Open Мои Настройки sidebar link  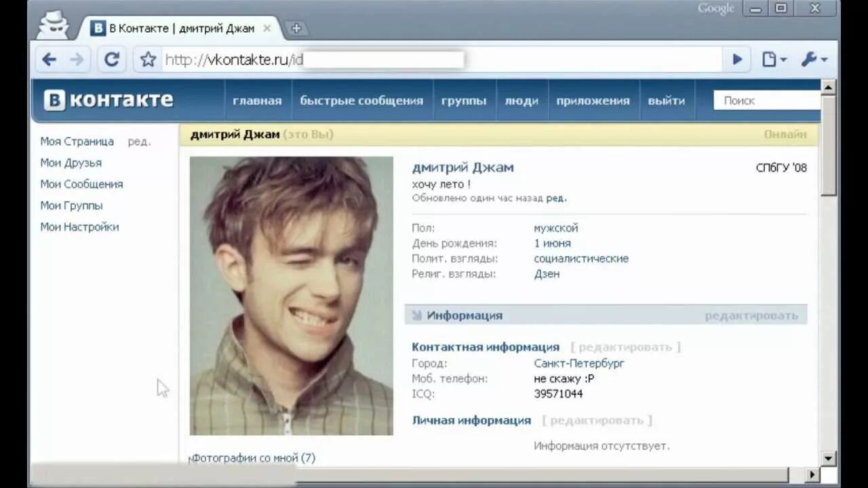(79, 227)
